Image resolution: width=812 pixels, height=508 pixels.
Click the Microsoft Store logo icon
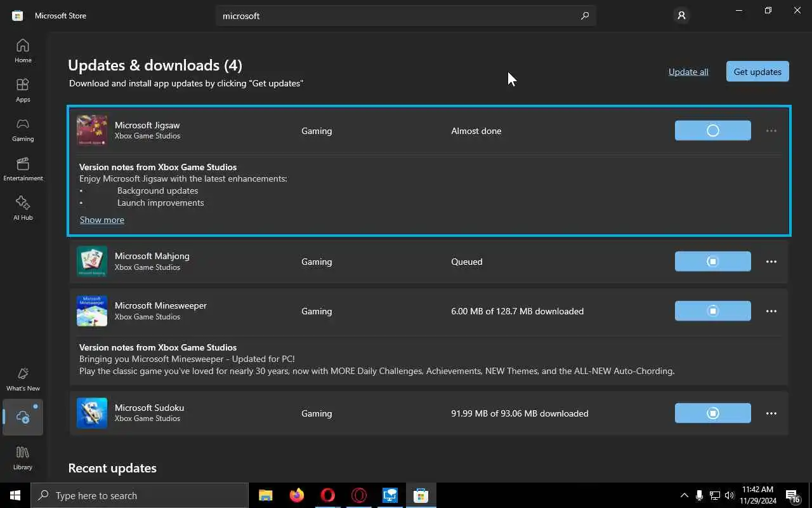(x=18, y=15)
